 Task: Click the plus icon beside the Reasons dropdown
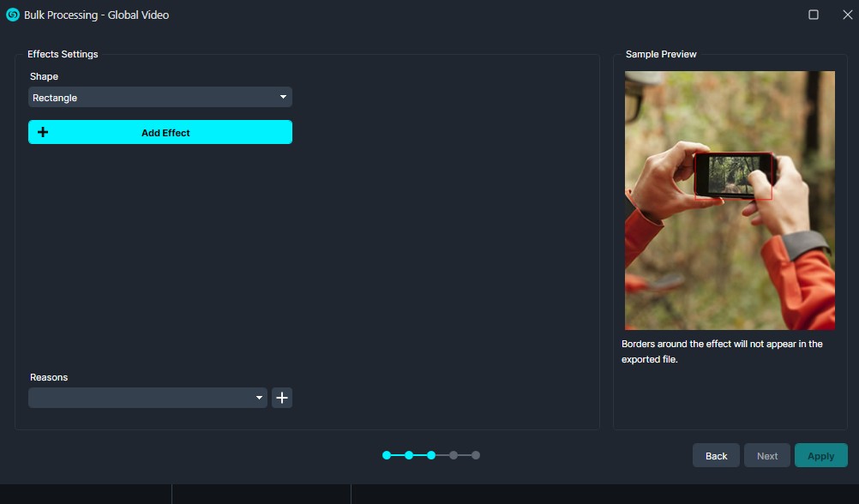[282, 398]
